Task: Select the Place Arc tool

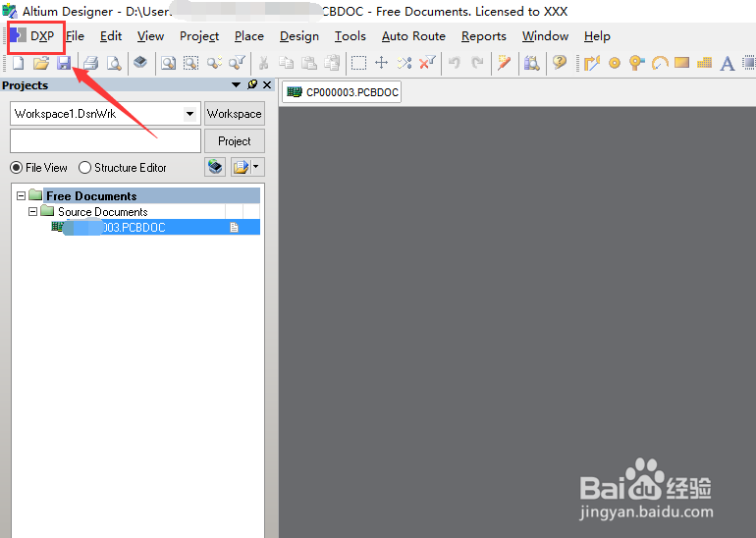Action: point(660,63)
